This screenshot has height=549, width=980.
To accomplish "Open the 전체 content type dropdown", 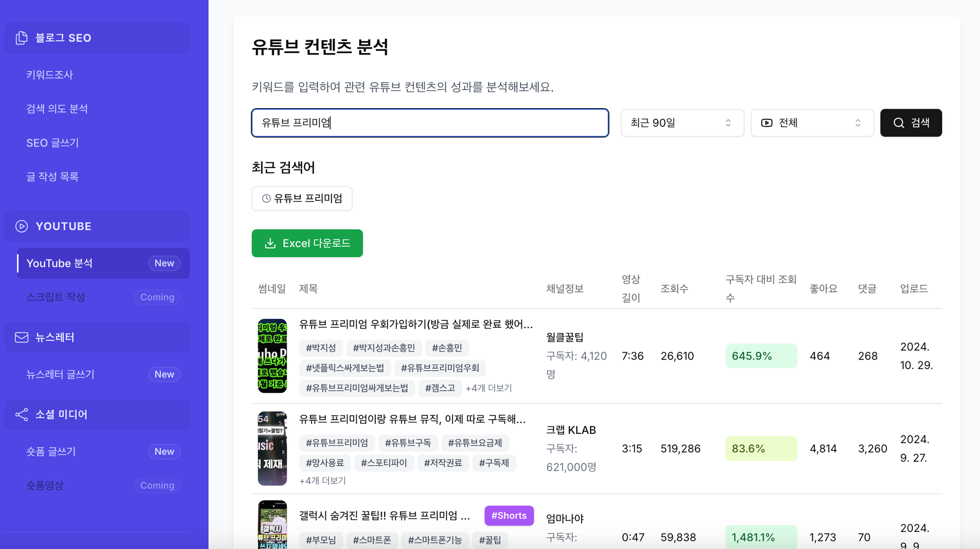I will [x=812, y=123].
